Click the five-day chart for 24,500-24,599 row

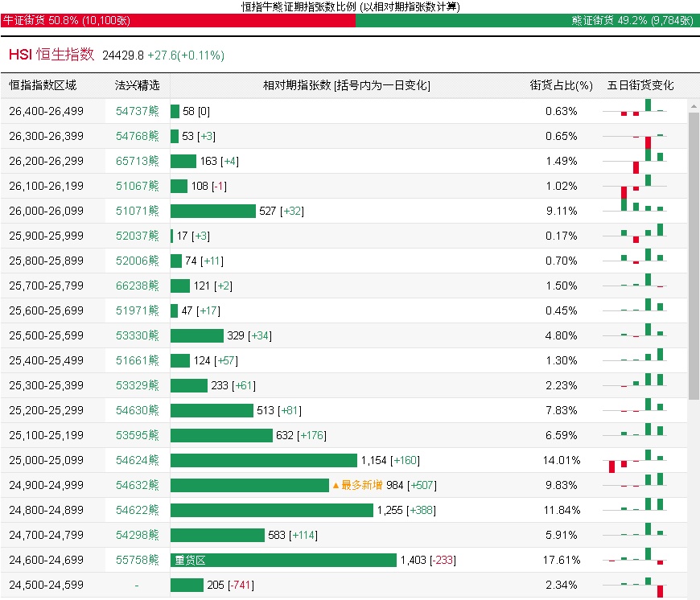[x=641, y=586]
